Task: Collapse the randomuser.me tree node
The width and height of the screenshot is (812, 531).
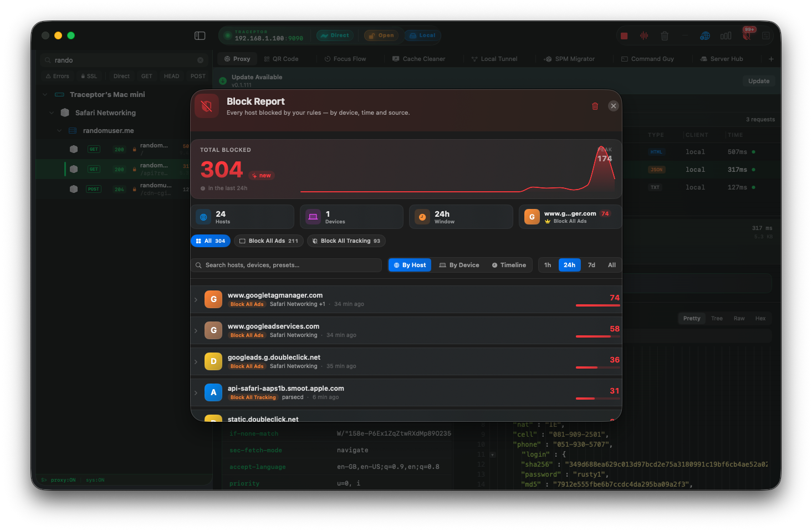Action: 59,131
